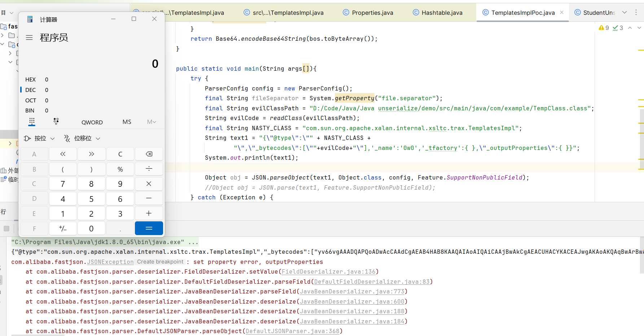The width and height of the screenshot is (644, 336).
Task: Click the percent modulo key in calculator
Action: pyautogui.click(x=120, y=169)
